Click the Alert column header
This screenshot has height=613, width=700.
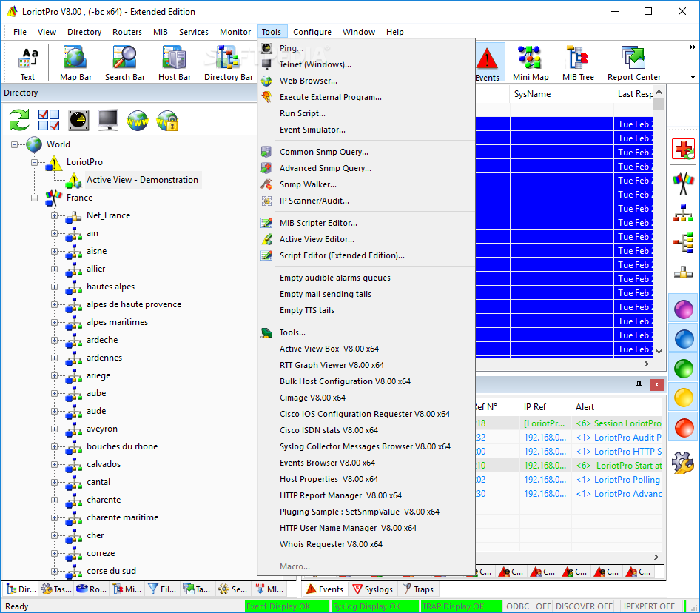click(616, 407)
